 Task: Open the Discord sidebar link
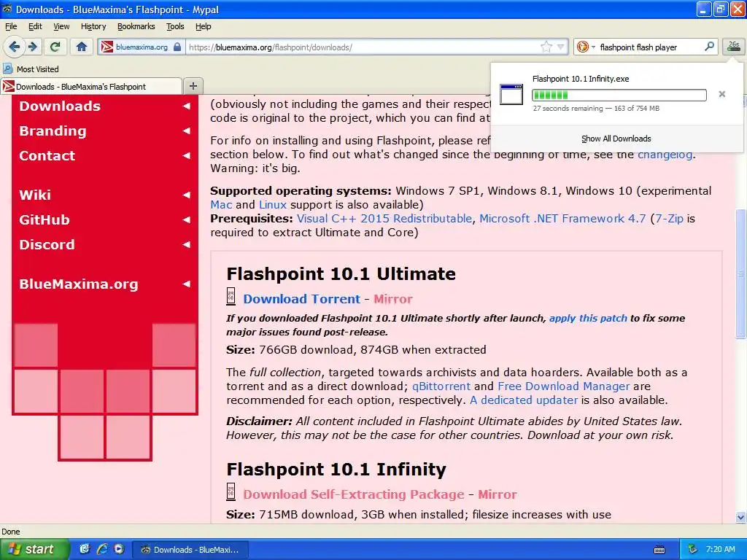coord(47,244)
